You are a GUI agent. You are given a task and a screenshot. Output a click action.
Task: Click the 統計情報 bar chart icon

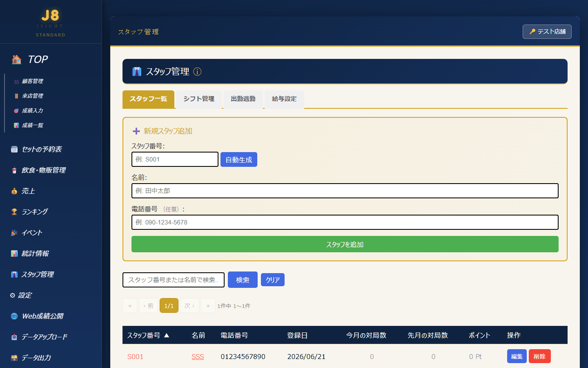pyautogui.click(x=14, y=254)
